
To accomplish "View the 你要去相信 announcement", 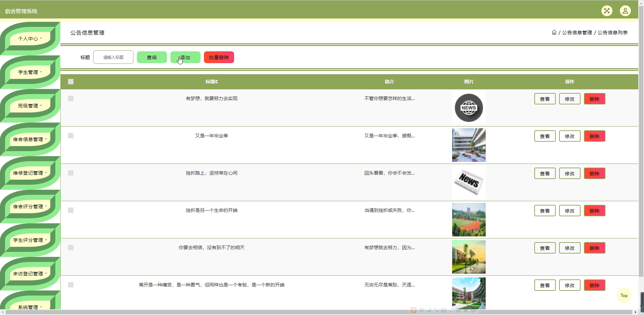I will tap(545, 248).
